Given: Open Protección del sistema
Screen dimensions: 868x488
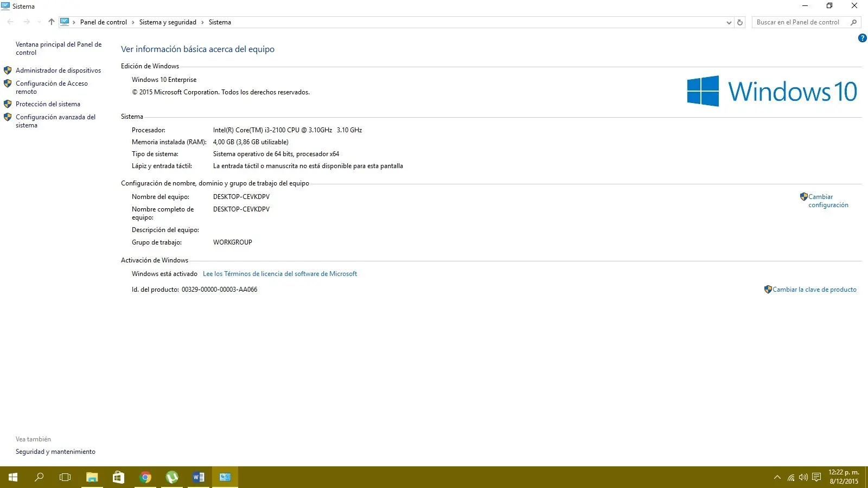Looking at the screenshot, I should [x=48, y=104].
